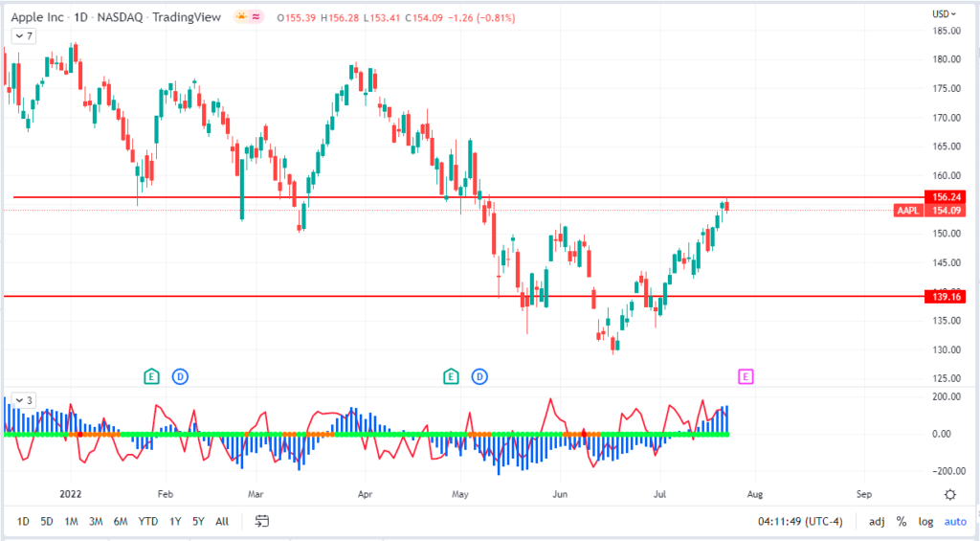Viewport: 980px width, 541px height.
Task: Click the Sep label on time axis
Action: (x=864, y=494)
